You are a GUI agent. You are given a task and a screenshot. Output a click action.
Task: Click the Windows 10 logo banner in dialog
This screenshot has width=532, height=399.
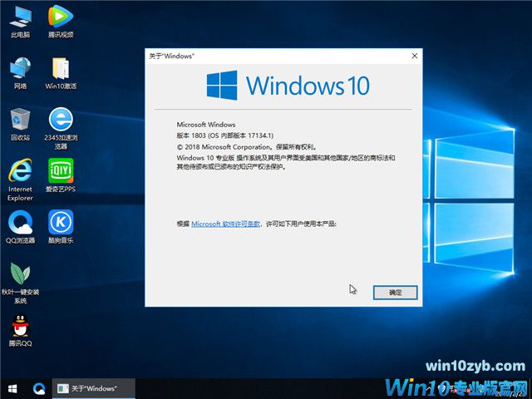tap(287, 86)
